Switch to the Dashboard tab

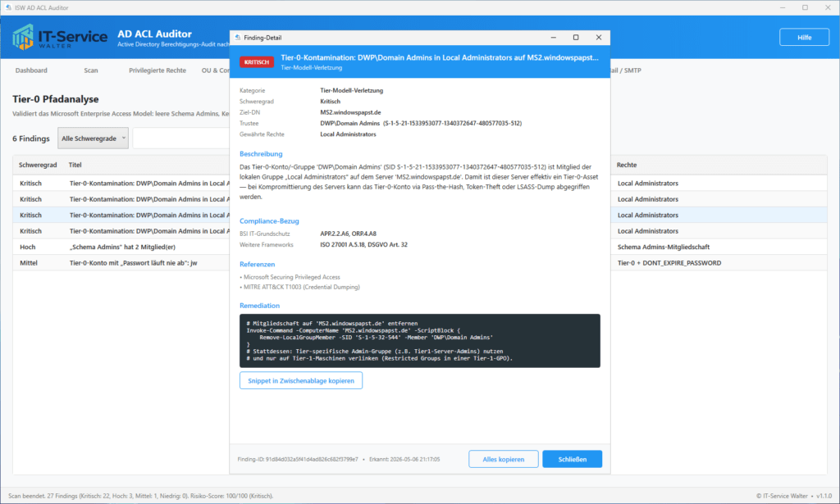coord(31,70)
